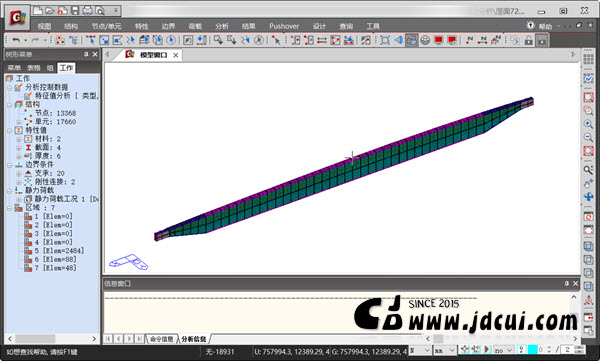Image resolution: width=600 pixels, height=361 pixels.
Task: Click the cyan color box in status bar
Action: (x=532, y=350)
